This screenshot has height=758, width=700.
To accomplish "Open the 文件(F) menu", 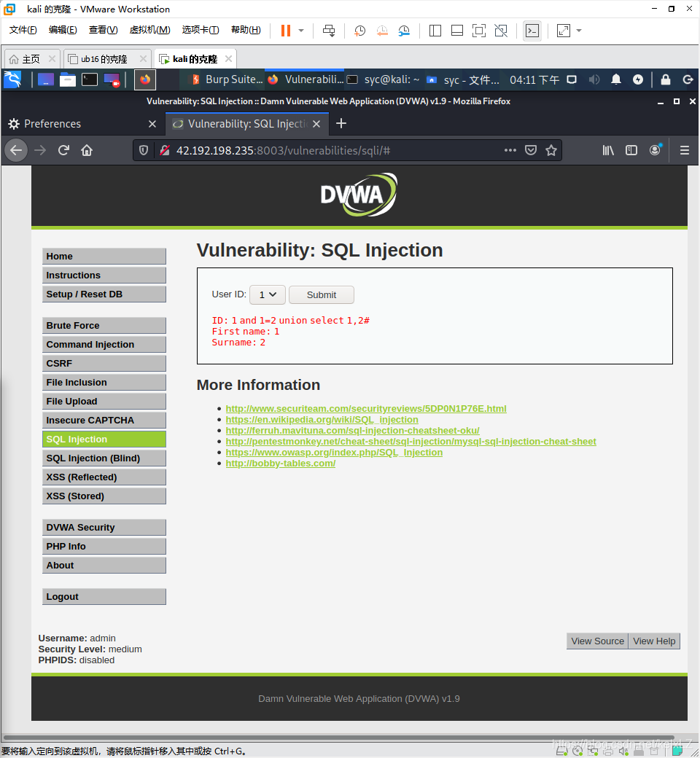I will click(x=23, y=30).
